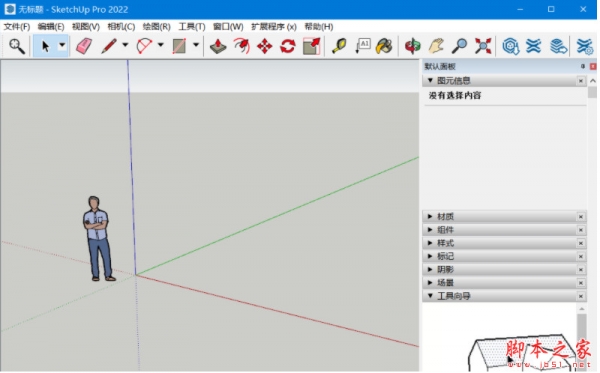Close the 标记 panel section
Screen dimensions: 600x373
(581, 256)
